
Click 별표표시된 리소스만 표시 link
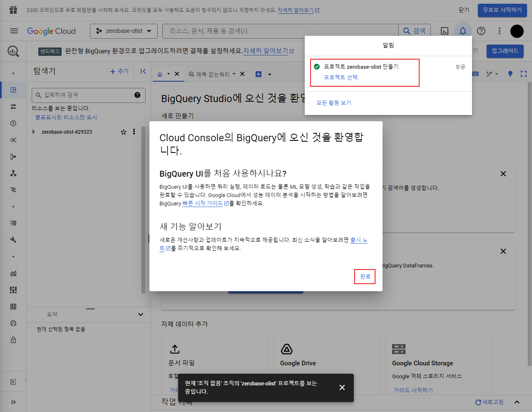click(66, 117)
